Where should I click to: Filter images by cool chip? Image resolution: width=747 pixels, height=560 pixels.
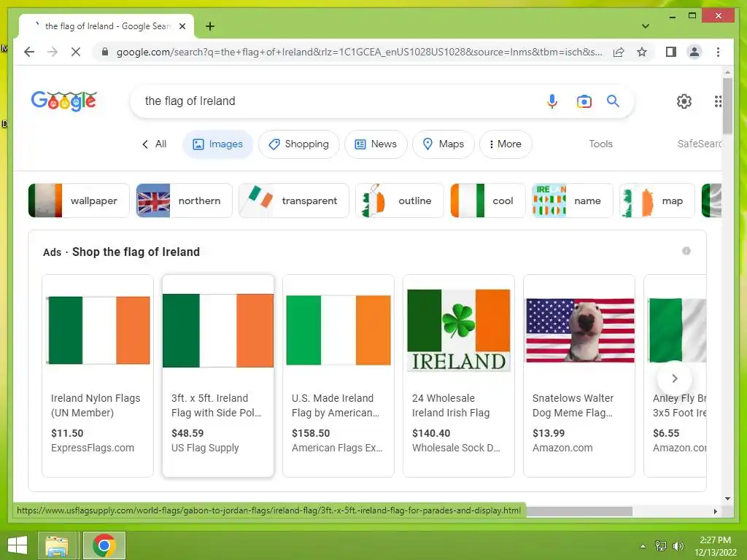(x=488, y=201)
